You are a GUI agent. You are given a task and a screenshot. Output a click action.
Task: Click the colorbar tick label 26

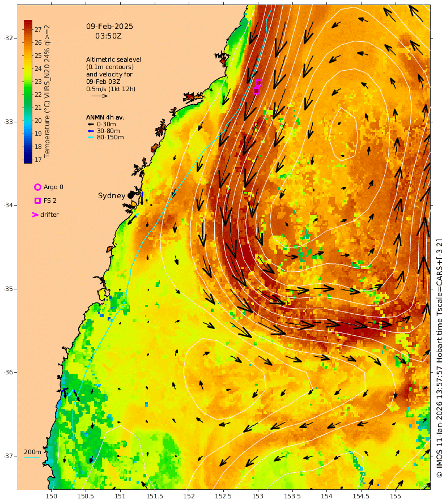pos(39,42)
